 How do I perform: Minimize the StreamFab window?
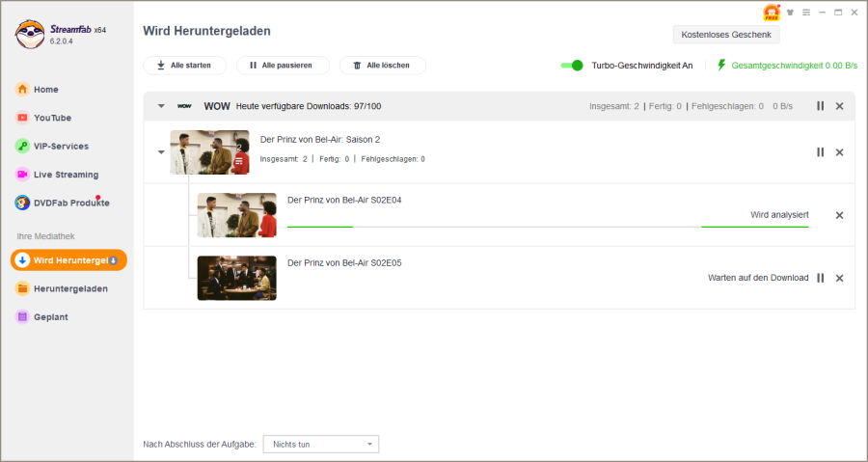(x=822, y=13)
